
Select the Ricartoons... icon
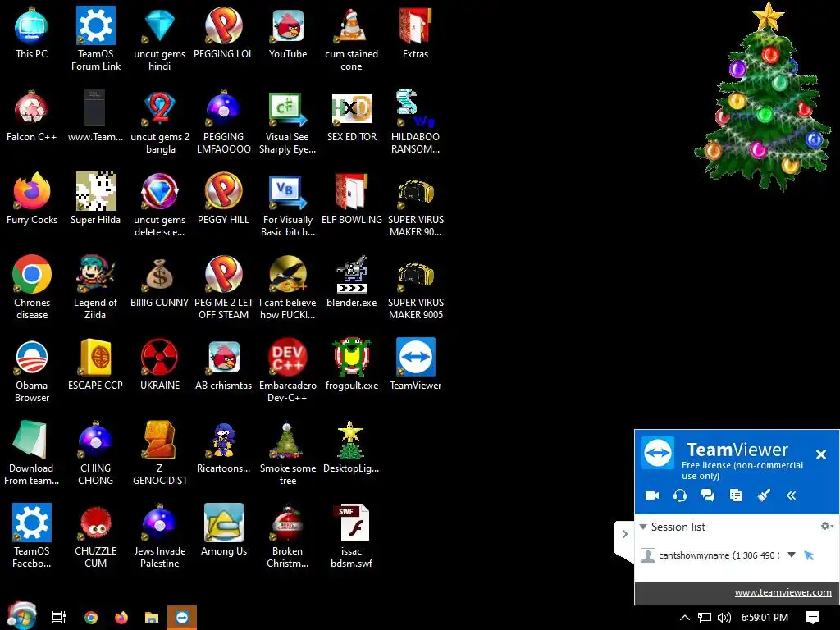tap(223, 447)
